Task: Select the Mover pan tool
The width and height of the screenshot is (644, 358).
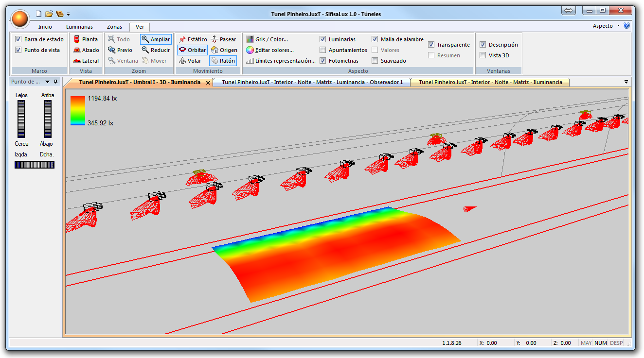Action: tap(154, 61)
